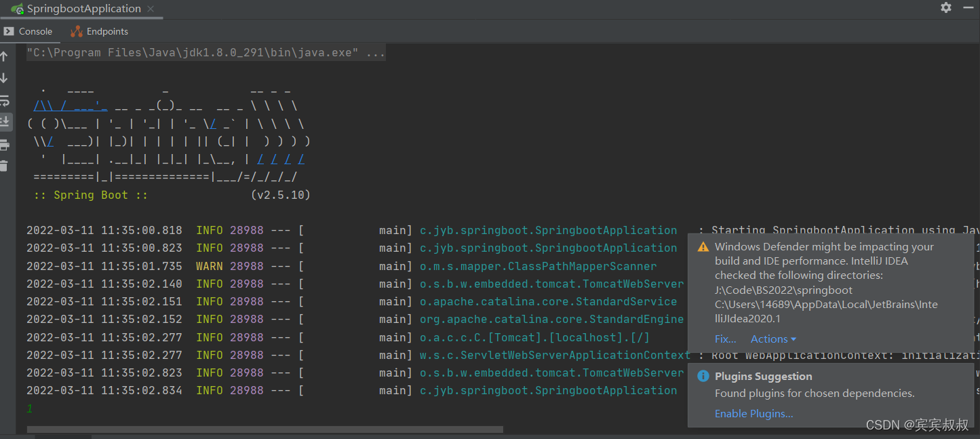This screenshot has width=980, height=439.
Task: Clear all console output with trash icon
Action: (4, 166)
